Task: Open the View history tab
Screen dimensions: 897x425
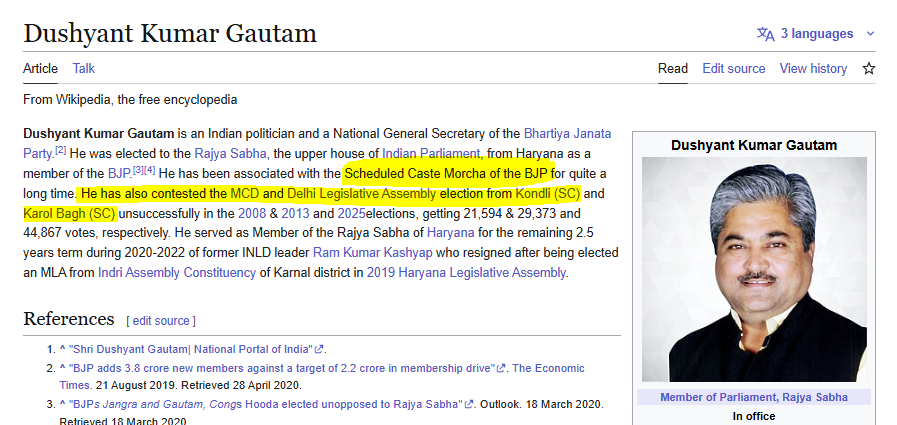Action: [x=813, y=69]
